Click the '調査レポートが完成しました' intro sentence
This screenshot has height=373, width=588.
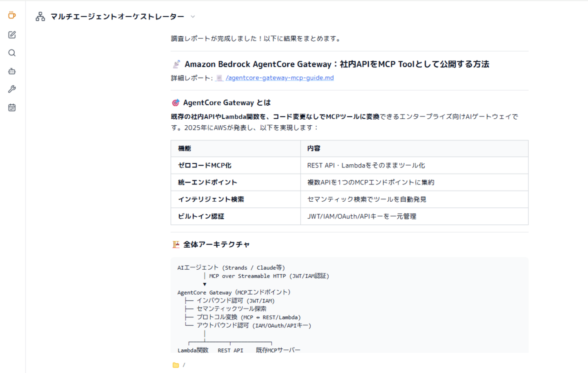click(256, 39)
